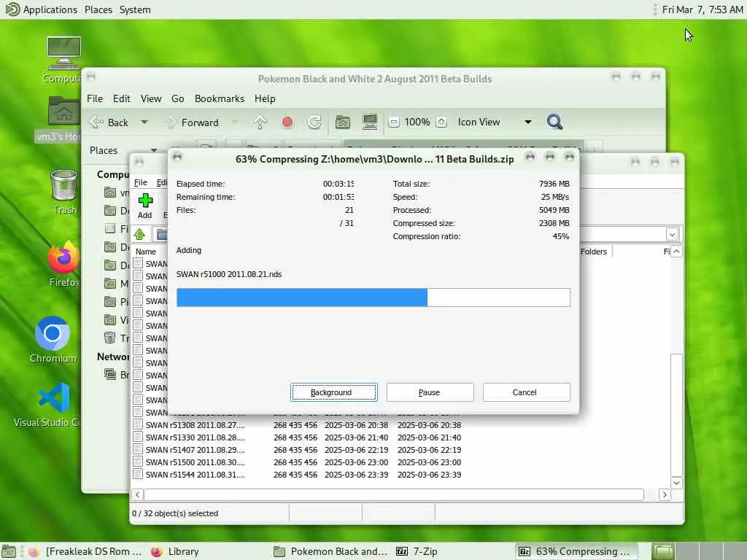Open the Icon View dropdown
Viewport: 747px width, 560px height.
495,122
